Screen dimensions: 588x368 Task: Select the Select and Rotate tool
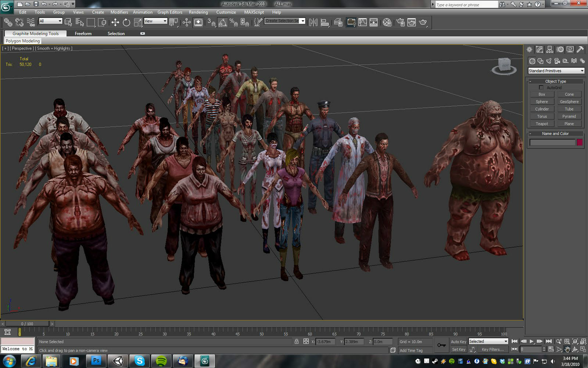pyautogui.click(x=126, y=22)
